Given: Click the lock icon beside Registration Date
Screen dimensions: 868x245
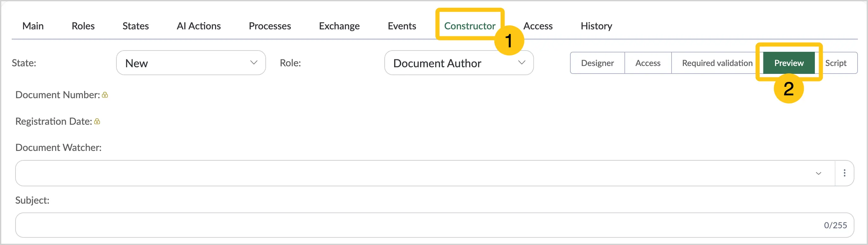Looking at the screenshot, I should pyautogui.click(x=97, y=121).
